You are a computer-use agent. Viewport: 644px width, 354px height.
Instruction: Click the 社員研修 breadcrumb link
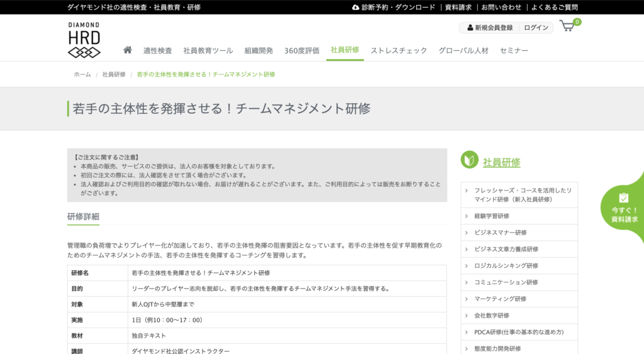(x=114, y=74)
